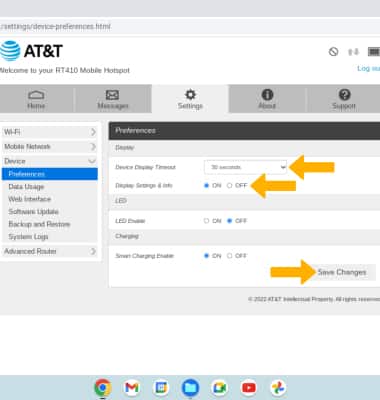Set Display Settings & Info to OFF
The width and height of the screenshot is (380, 400).
coord(229,185)
